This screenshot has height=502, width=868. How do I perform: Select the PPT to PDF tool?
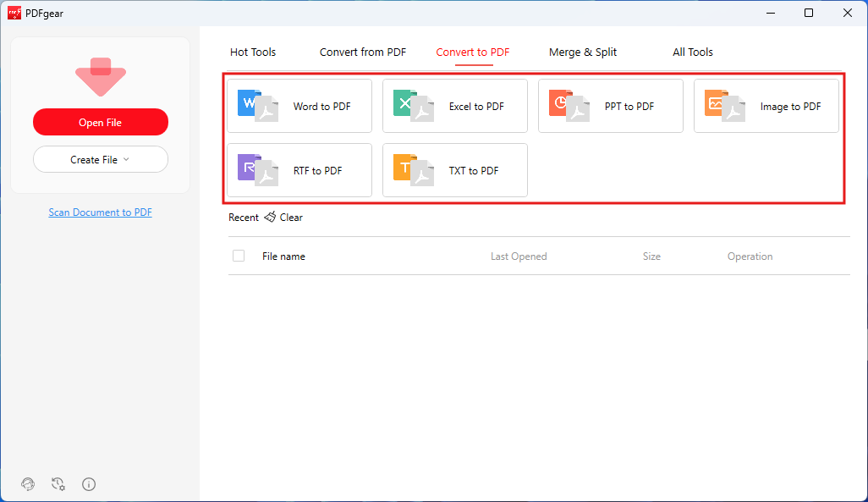pyautogui.click(x=611, y=106)
